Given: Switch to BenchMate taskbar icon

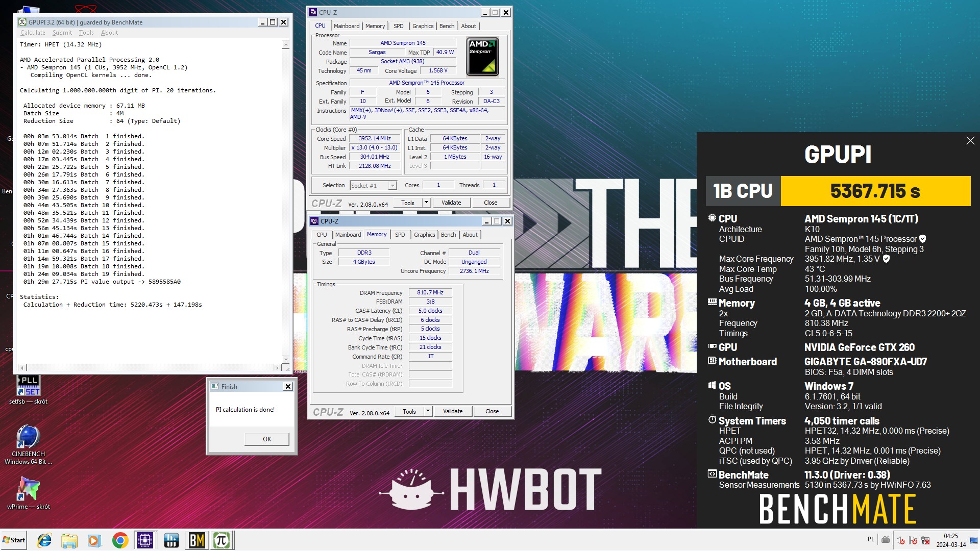Looking at the screenshot, I should (x=197, y=540).
